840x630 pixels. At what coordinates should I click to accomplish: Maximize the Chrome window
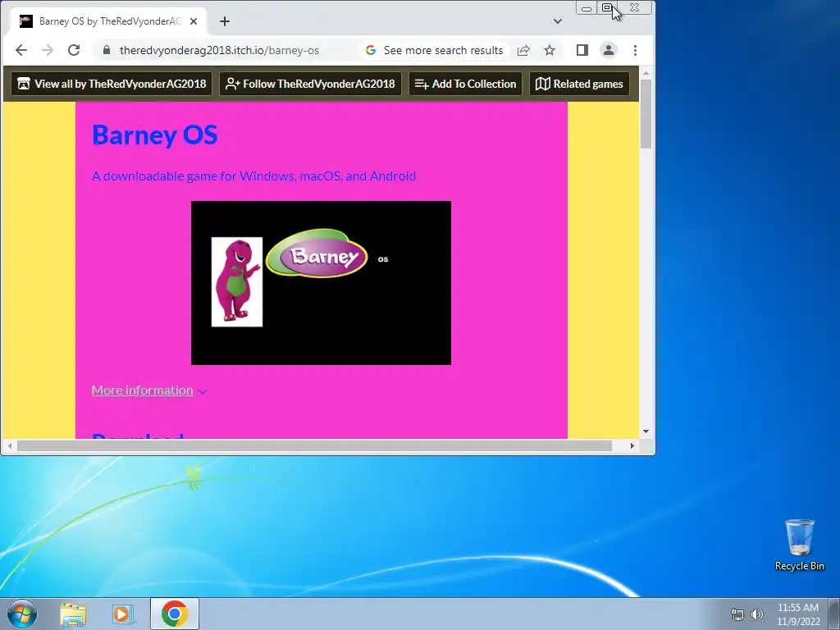[x=607, y=8]
